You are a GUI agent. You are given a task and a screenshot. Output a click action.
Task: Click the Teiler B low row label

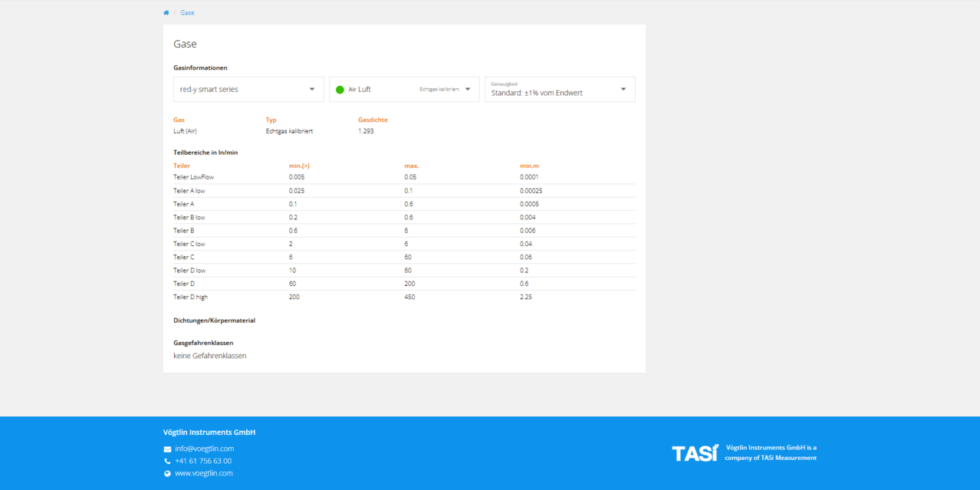189,218
